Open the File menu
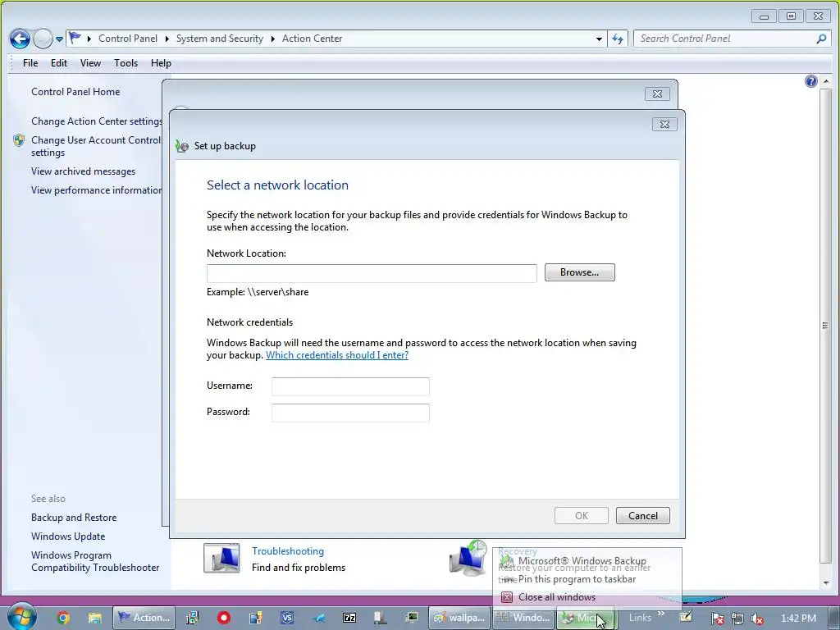Viewport: 840px width, 630px height. [30, 63]
